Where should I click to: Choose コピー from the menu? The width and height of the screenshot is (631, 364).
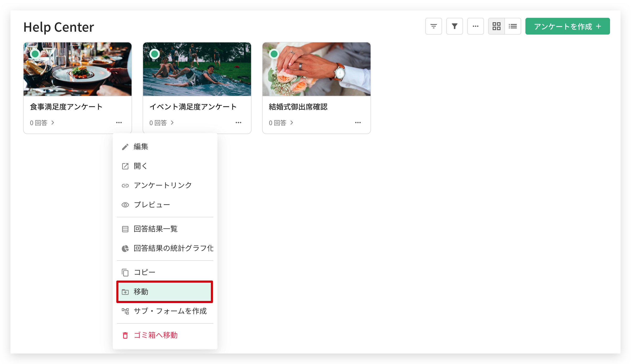tap(165, 272)
